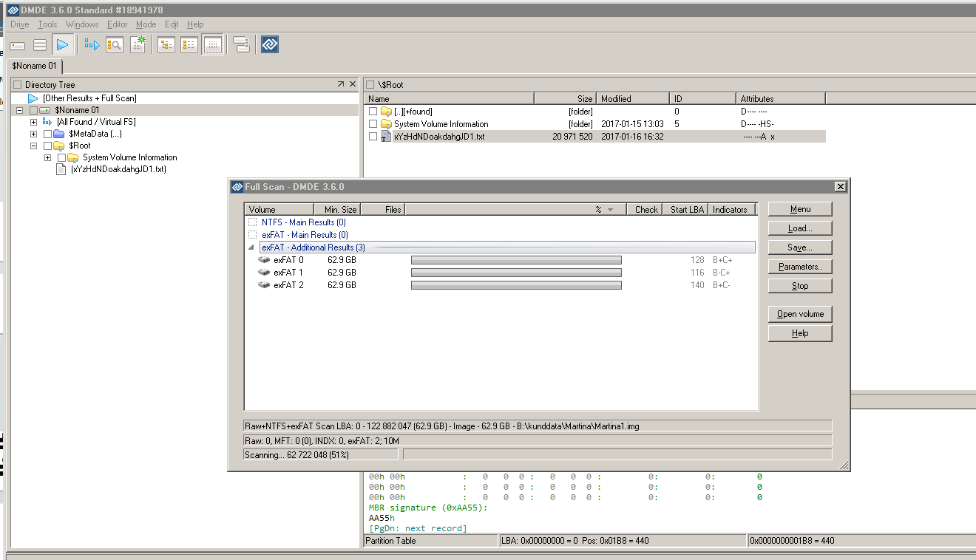Click the Full Scan play toolbar button
Image resolution: width=976 pixels, height=560 pixels.
tap(62, 45)
